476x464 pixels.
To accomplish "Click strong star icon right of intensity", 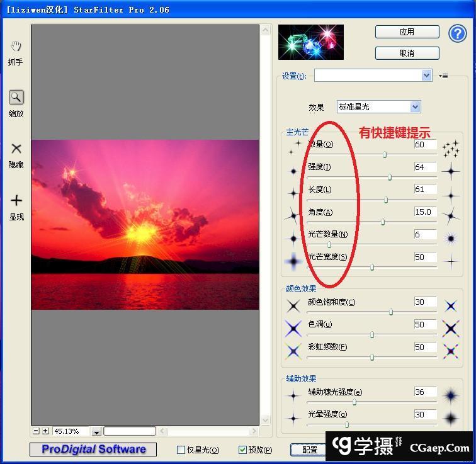I will pos(451,171).
